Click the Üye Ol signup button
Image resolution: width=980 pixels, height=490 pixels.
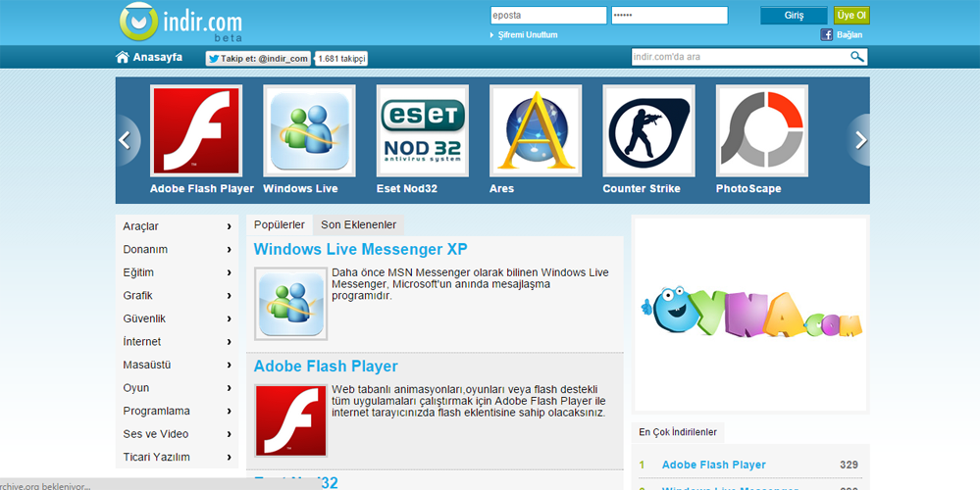point(851,16)
